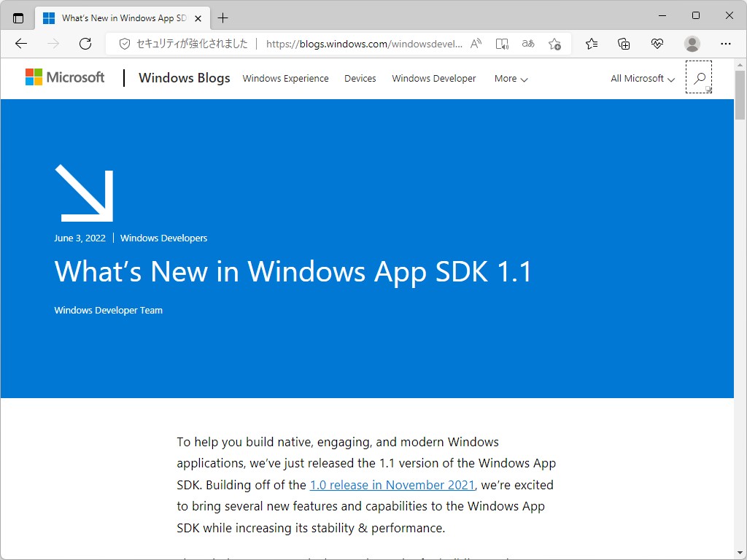
Task: Click the blogs.windows.com address bar URL
Action: click(364, 44)
